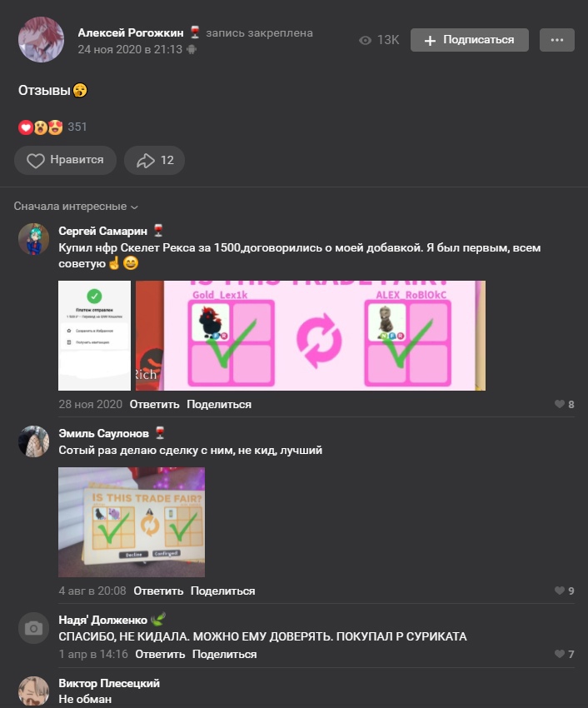Click the share arrow with count 12
This screenshot has width=588, height=708.
154,160
